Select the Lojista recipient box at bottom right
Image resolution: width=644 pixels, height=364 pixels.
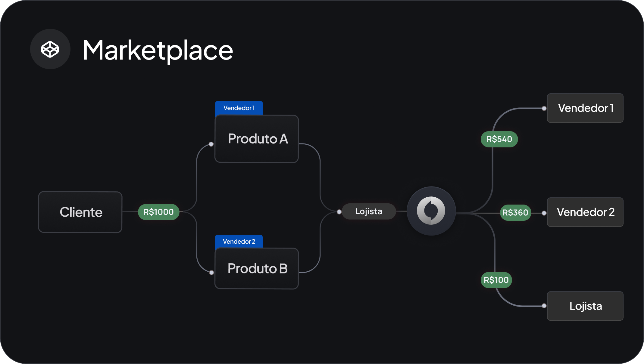(585, 306)
